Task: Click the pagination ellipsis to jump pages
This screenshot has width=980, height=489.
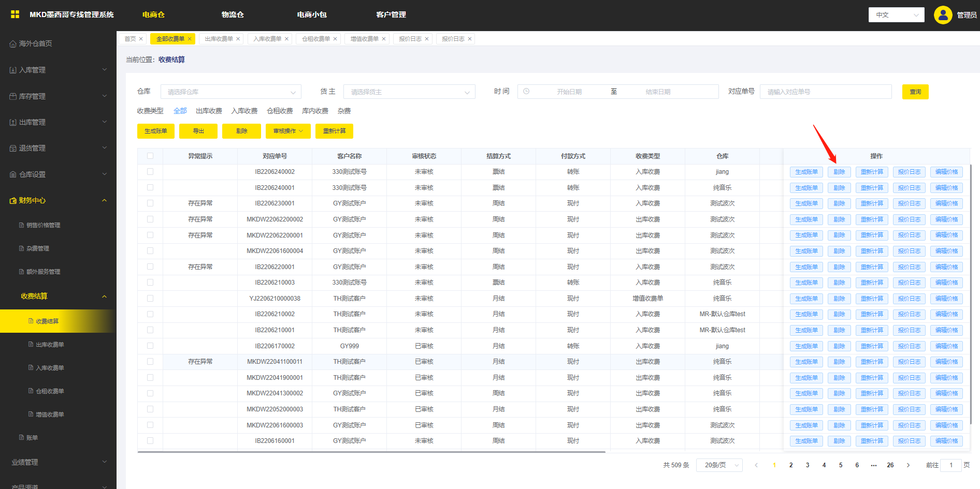Action: 874,465
